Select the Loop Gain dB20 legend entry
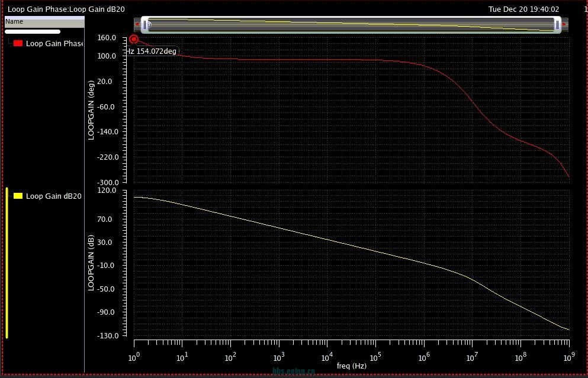The image size is (588, 378). pyautogui.click(x=53, y=196)
